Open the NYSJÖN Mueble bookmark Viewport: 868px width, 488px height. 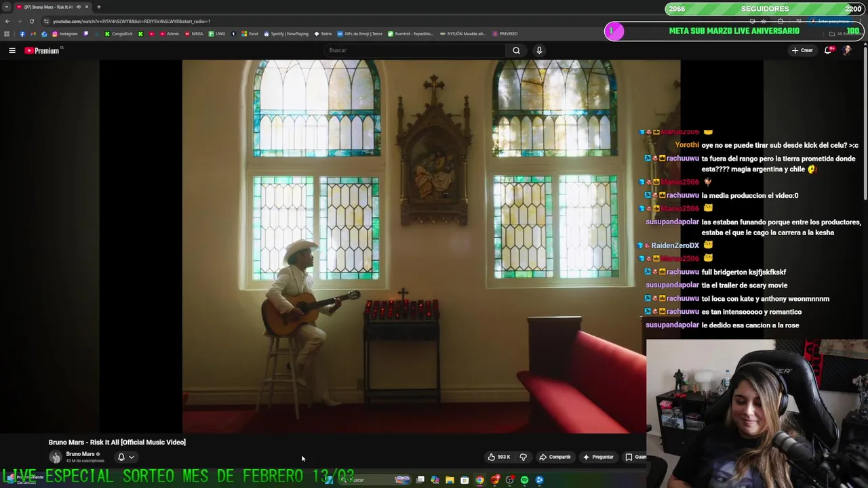(463, 34)
